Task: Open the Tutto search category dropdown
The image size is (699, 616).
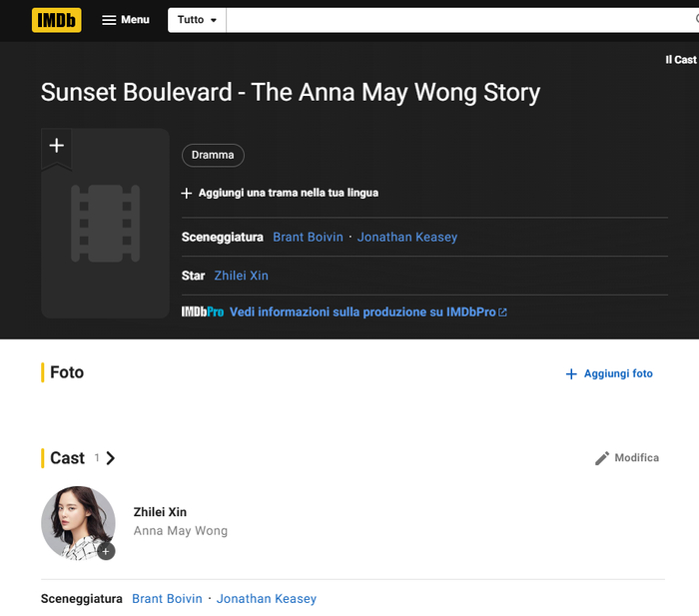Action: point(197,20)
